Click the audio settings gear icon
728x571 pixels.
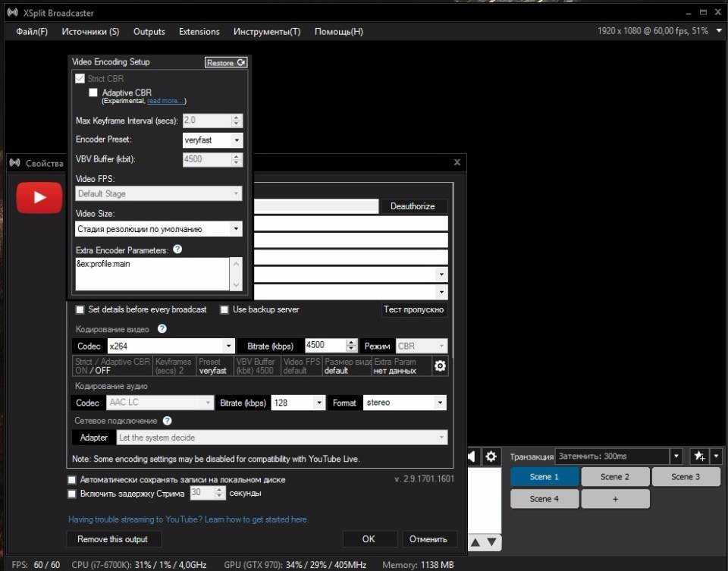click(x=491, y=456)
